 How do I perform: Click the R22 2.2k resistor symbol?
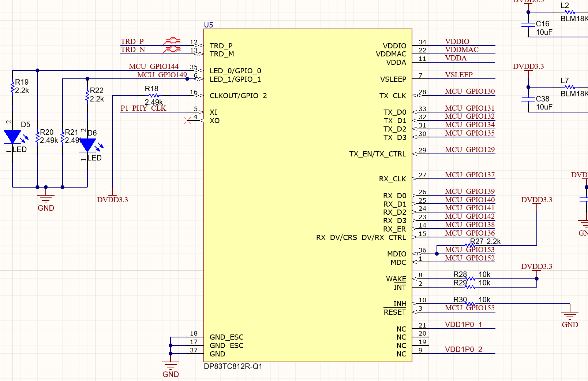[x=87, y=96]
